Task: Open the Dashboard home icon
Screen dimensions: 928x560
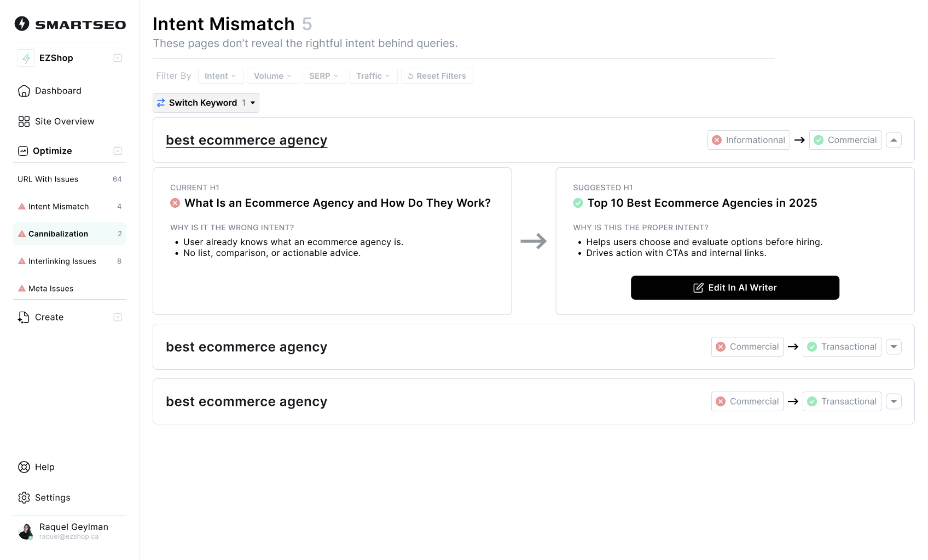Action: point(24,91)
